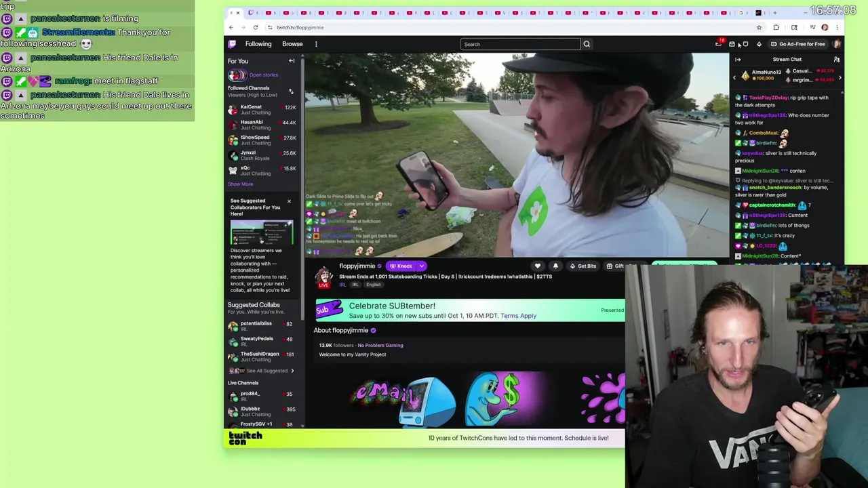Image resolution: width=868 pixels, height=488 pixels.
Task: Click the Celebrate SUBtember banner
Action: coord(469,310)
